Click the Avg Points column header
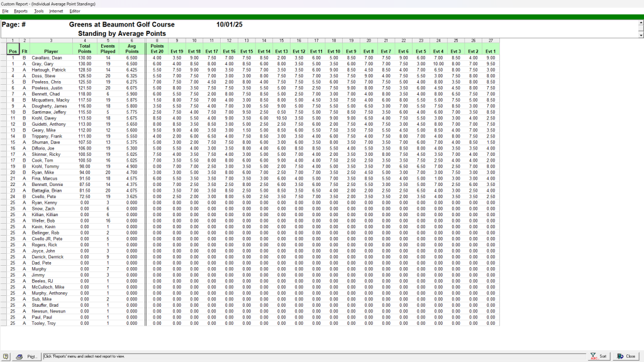The width and height of the screenshot is (644, 362). tap(131, 48)
